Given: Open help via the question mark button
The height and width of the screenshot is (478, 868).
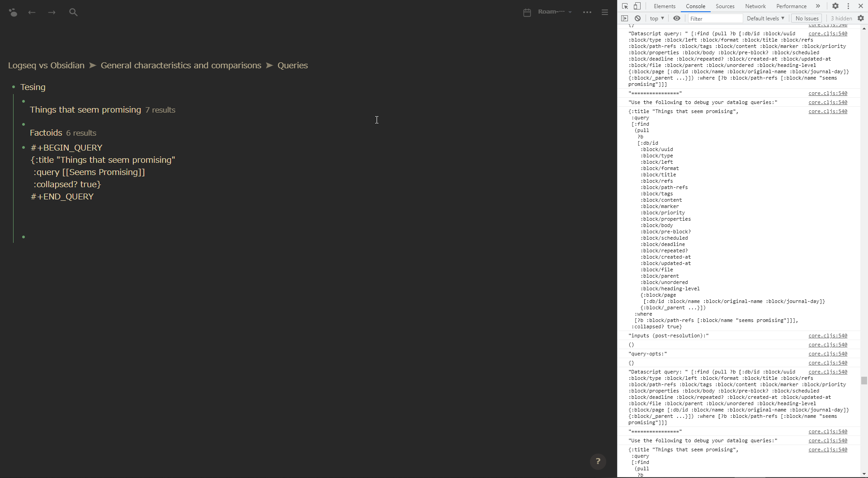Looking at the screenshot, I should [x=598, y=461].
